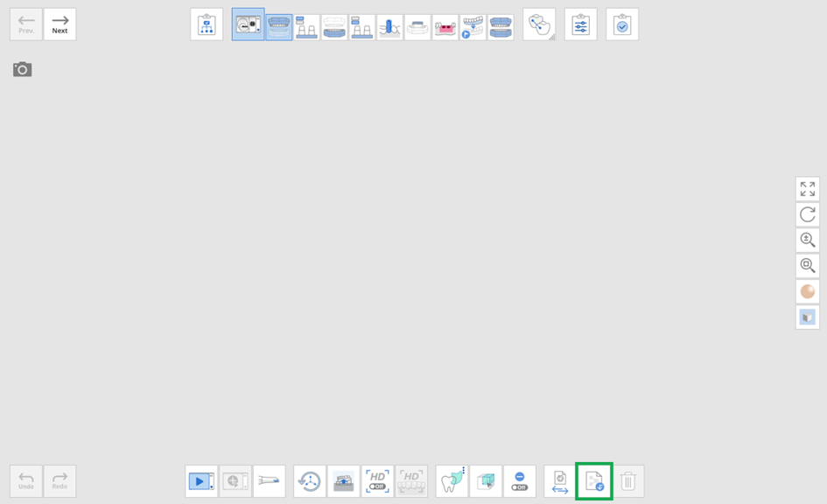The width and height of the screenshot is (827, 504).
Task: Click the tan sphere texture color icon
Action: [808, 291]
